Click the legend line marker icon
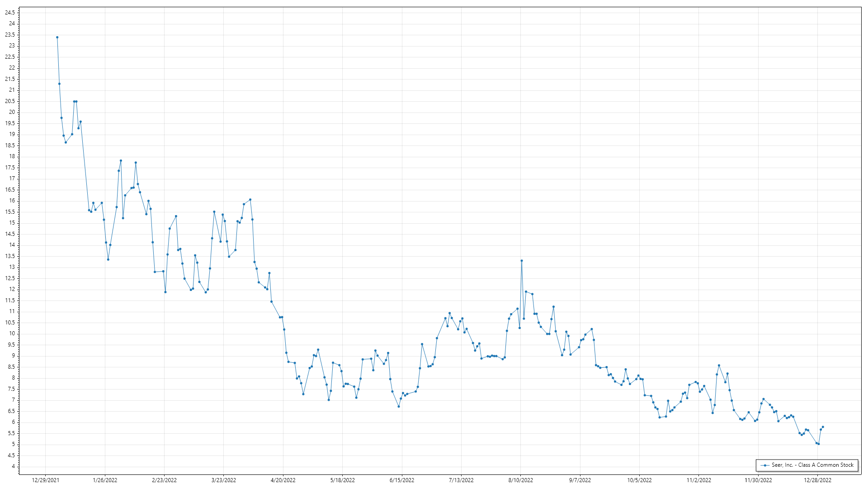The image size is (868, 488). [765, 465]
